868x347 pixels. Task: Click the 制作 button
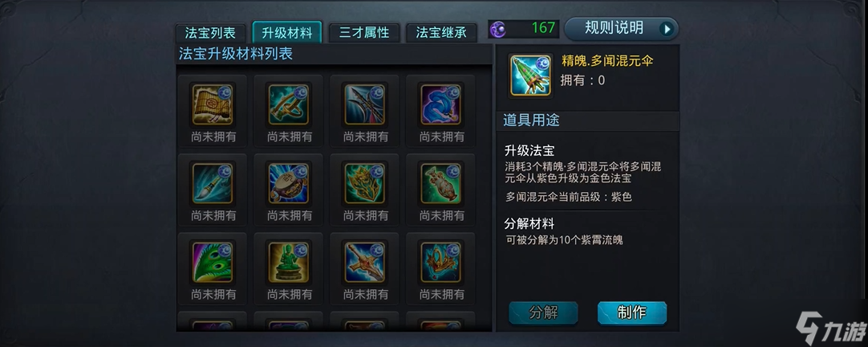click(631, 312)
